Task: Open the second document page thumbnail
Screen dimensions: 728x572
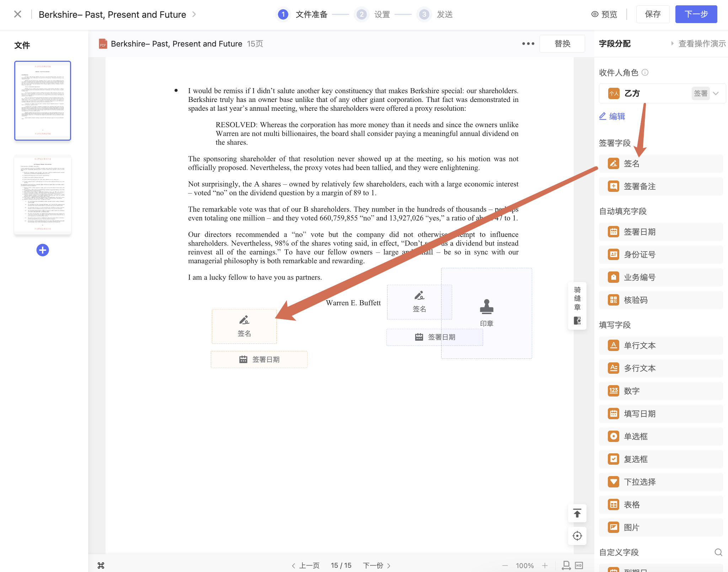Action: click(x=43, y=195)
